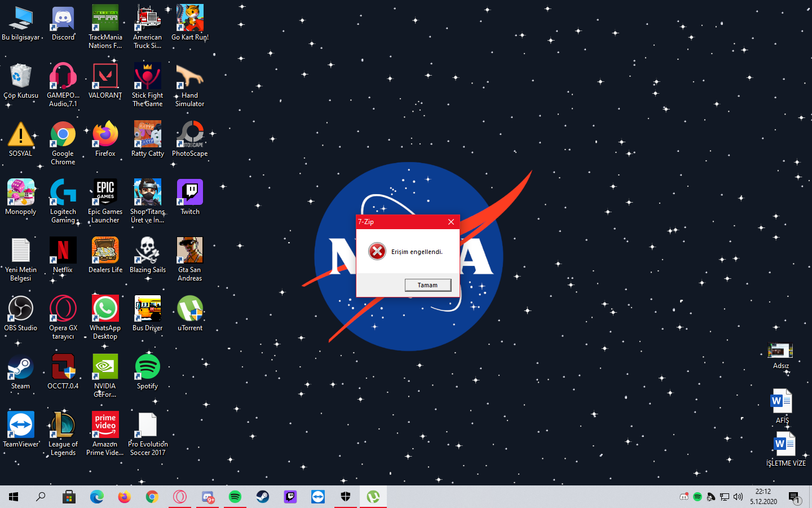The image size is (812, 508).
Task: Select WhatsApp Desktop shortcut
Action: (x=105, y=318)
